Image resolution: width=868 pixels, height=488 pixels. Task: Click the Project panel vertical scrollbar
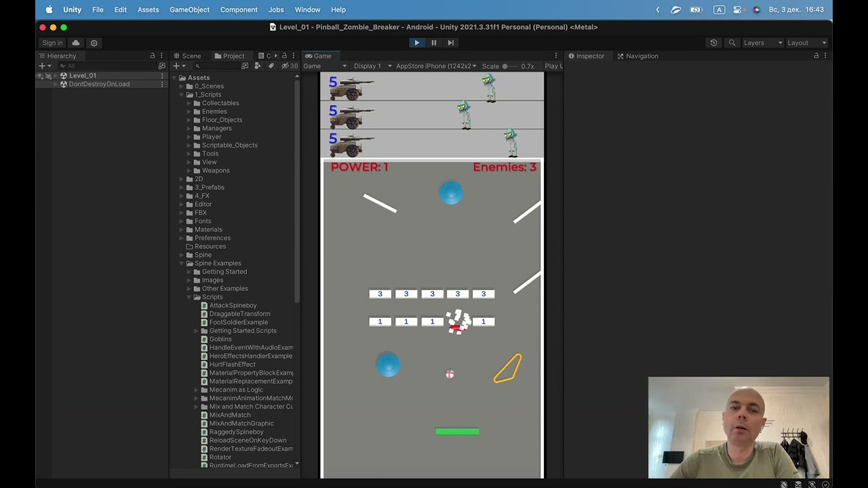(296, 190)
